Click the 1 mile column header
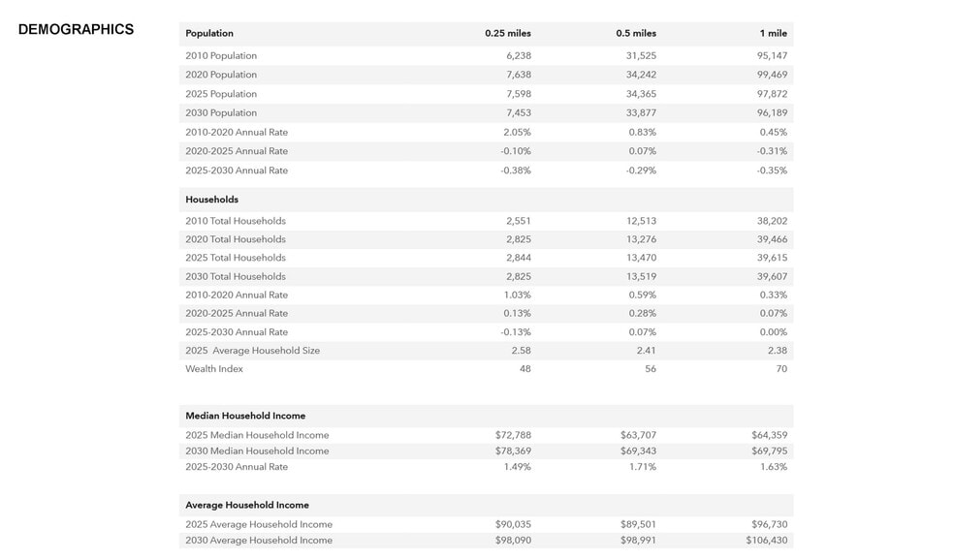Screen dimensions: 954x560 (x=774, y=34)
